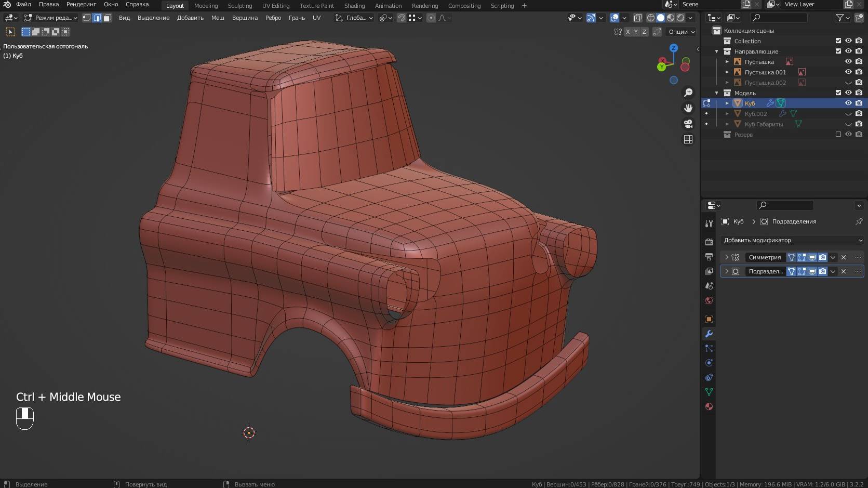
Task: Expand Подраздел modifier panel
Action: (x=727, y=271)
